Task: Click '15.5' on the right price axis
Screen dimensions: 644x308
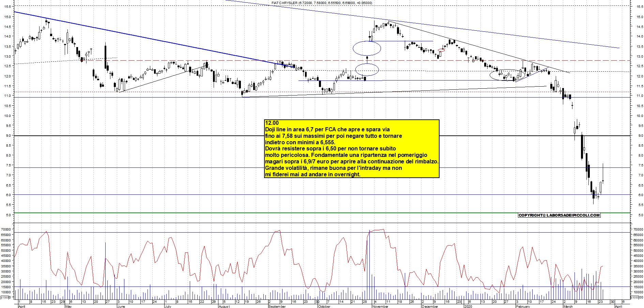Action: coord(640,6)
